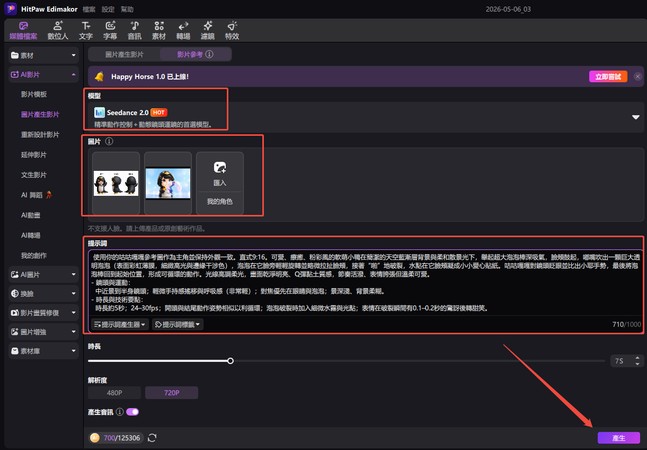Open AI動畫 in the sidebar
Image resolution: width=647 pixels, height=450 pixels.
[31, 215]
